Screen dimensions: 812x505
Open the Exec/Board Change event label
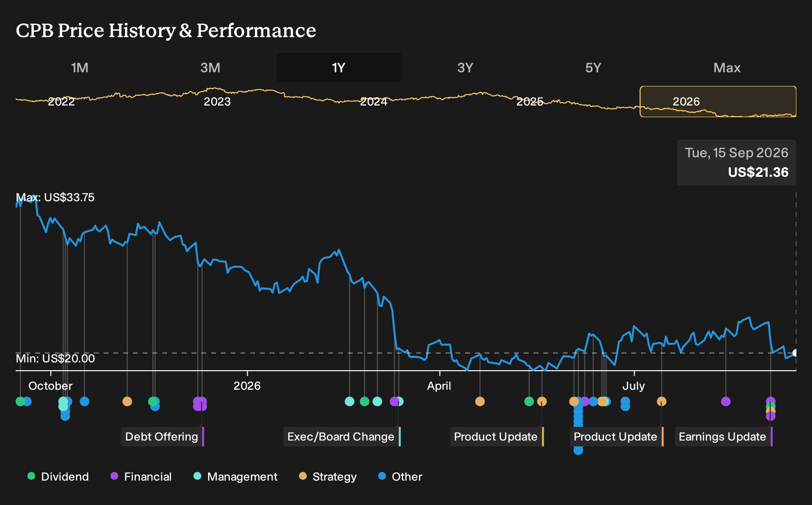point(341,437)
